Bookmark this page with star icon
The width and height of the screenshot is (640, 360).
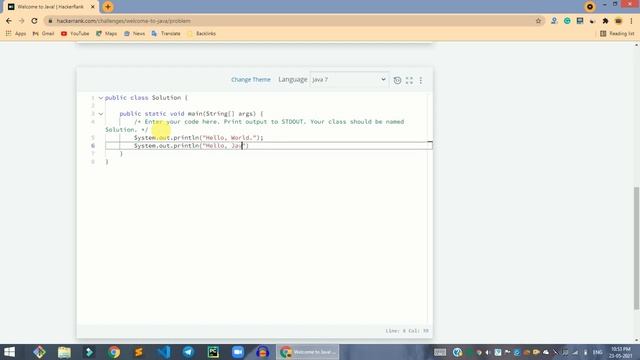[538, 21]
